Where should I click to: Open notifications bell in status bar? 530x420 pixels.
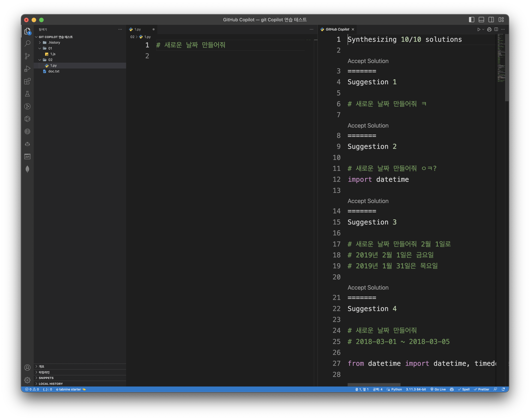pos(503,389)
